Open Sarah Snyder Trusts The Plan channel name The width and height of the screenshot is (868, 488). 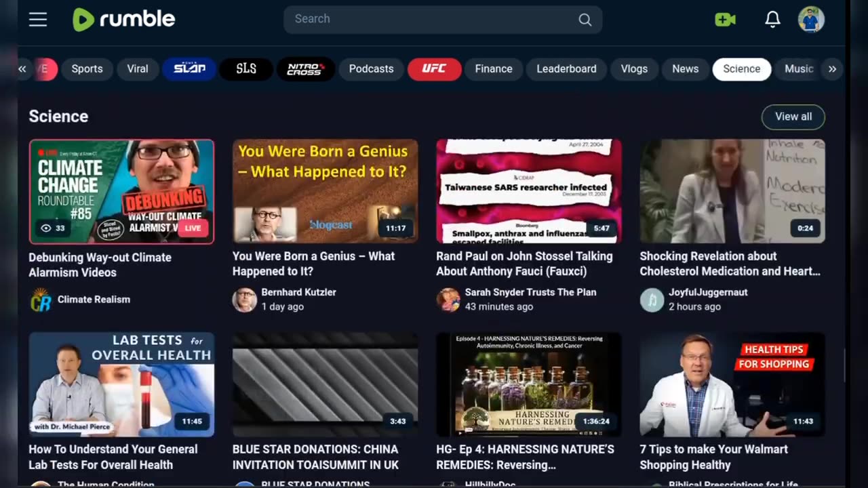tap(530, 292)
